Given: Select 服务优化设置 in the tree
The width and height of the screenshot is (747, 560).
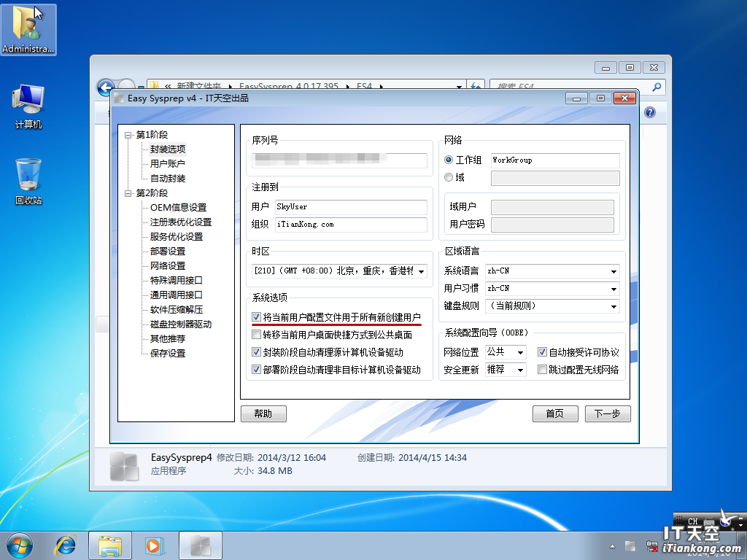Looking at the screenshot, I should click(x=177, y=237).
